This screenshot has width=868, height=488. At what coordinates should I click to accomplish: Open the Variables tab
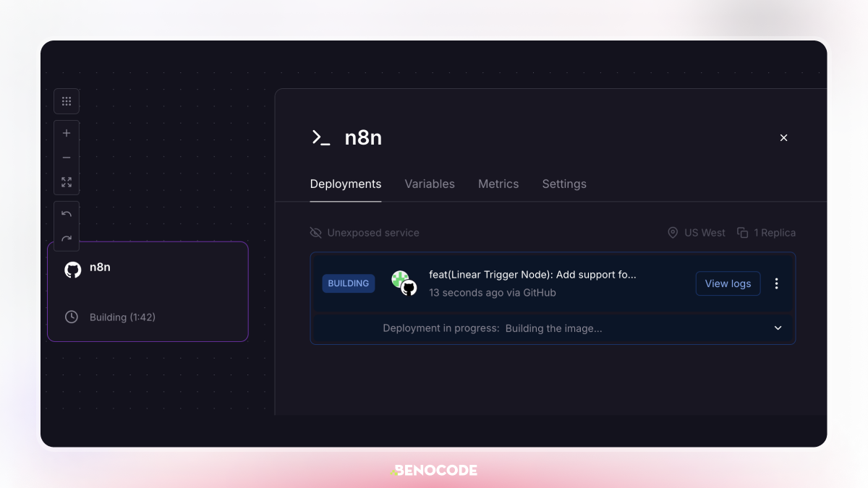(x=430, y=184)
